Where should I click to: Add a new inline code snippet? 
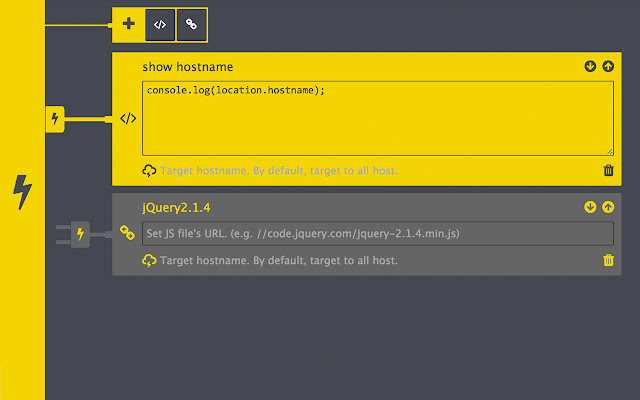click(x=159, y=23)
